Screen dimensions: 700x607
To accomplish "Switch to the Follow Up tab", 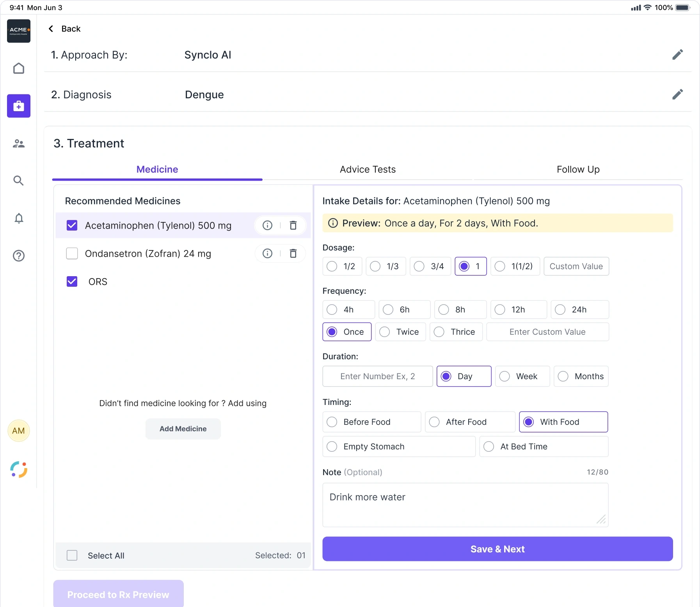I will click(578, 169).
